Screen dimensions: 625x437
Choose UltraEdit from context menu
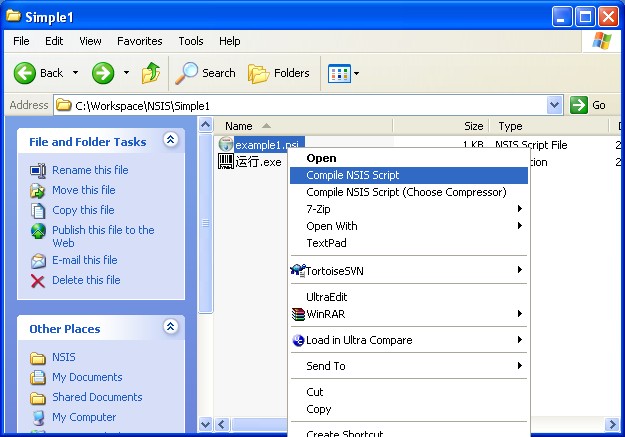pos(409,297)
